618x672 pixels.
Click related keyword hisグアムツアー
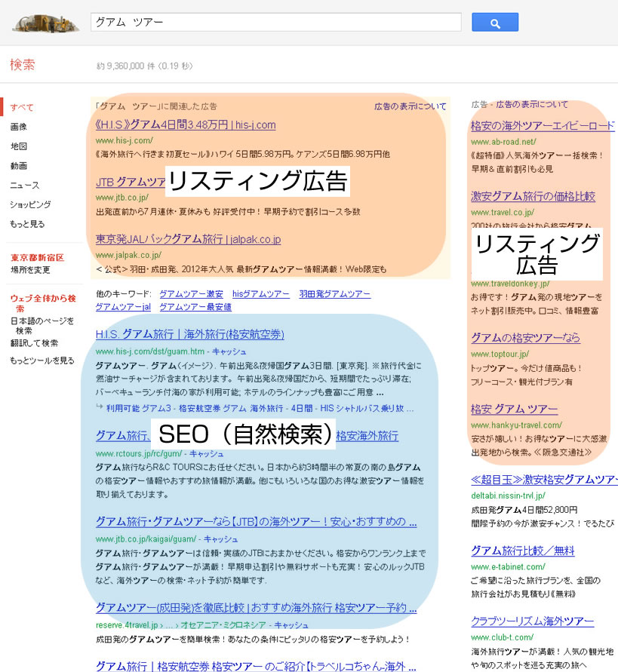click(x=261, y=294)
